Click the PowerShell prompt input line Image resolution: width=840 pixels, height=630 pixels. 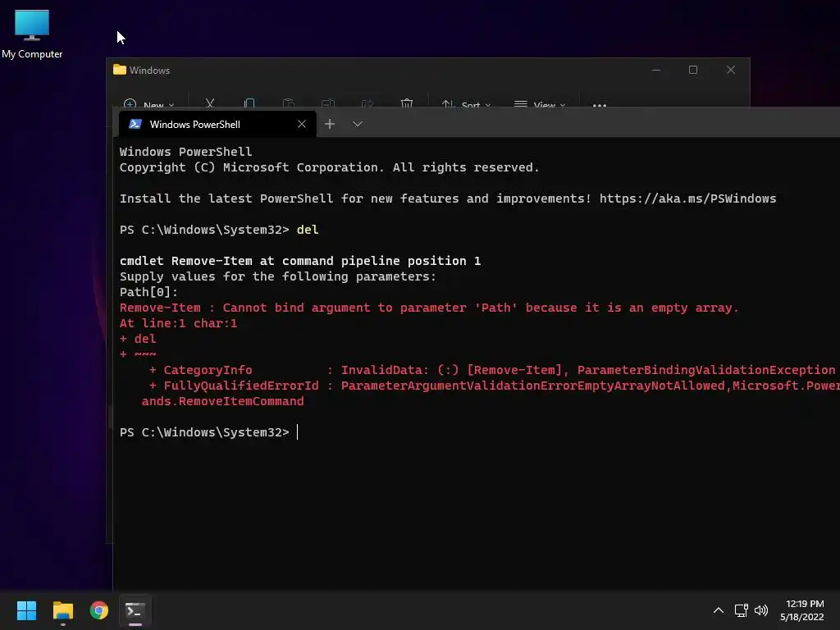(x=208, y=432)
